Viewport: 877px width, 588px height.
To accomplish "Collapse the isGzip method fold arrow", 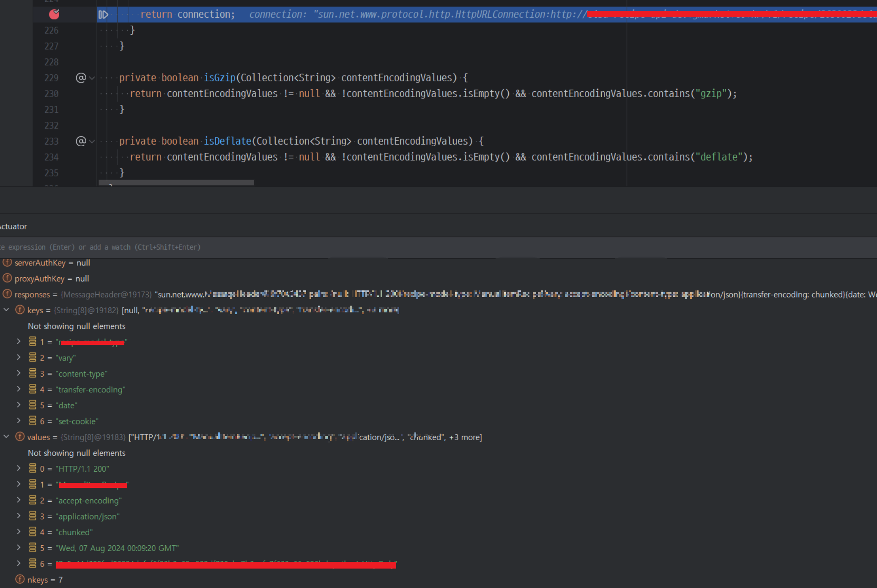I will [x=92, y=78].
